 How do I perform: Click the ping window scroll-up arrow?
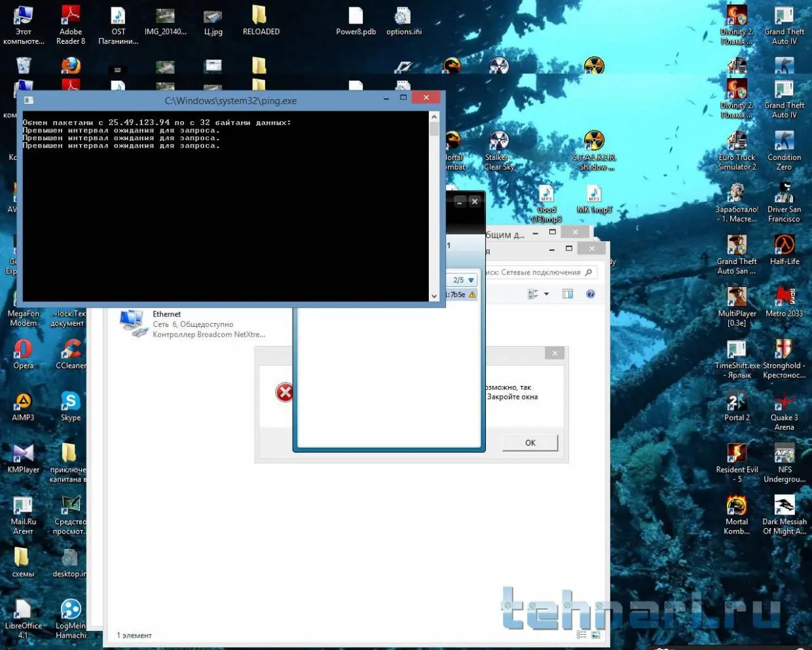click(x=434, y=117)
